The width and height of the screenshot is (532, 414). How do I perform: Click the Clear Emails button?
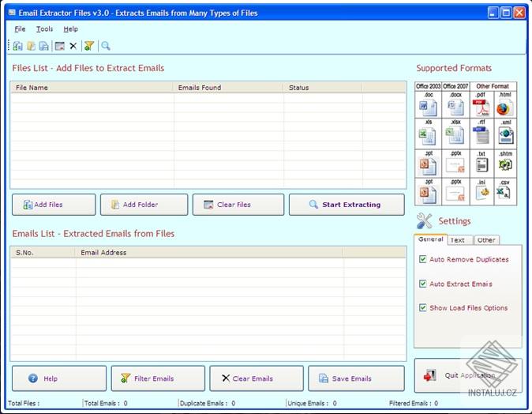(x=257, y=378)
